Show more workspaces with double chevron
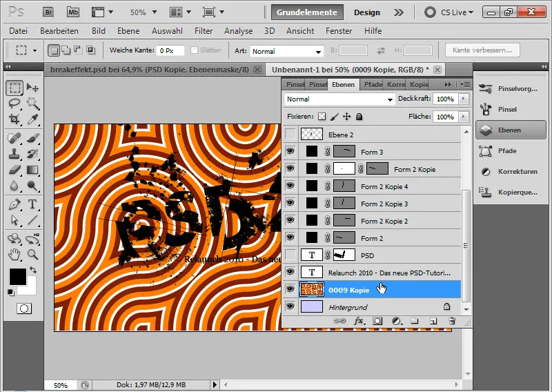Image resolution: width=552 pixels, height=392 pixels. click(x=399, y=12)
